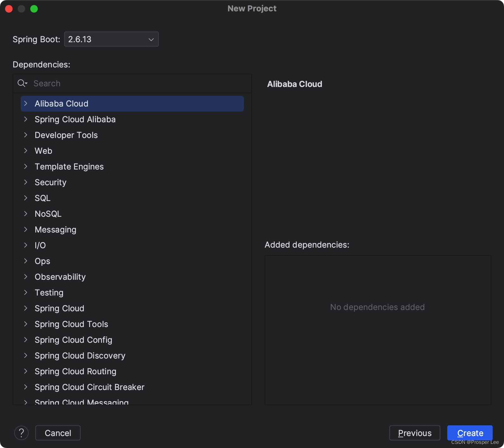Select the Testing row
This screenshot has height=448, width=504.
(132, 293)
